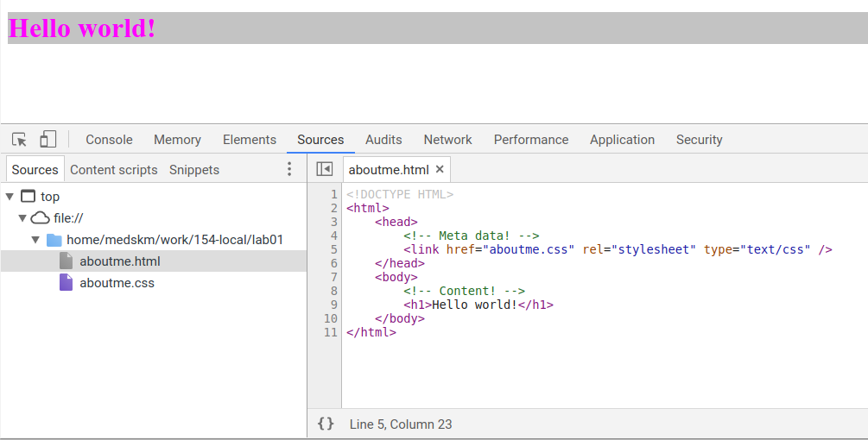Close the aboutme.html editor tab
Screen dimensions: 868x440
pyautogui.click(x=440, y=169)
